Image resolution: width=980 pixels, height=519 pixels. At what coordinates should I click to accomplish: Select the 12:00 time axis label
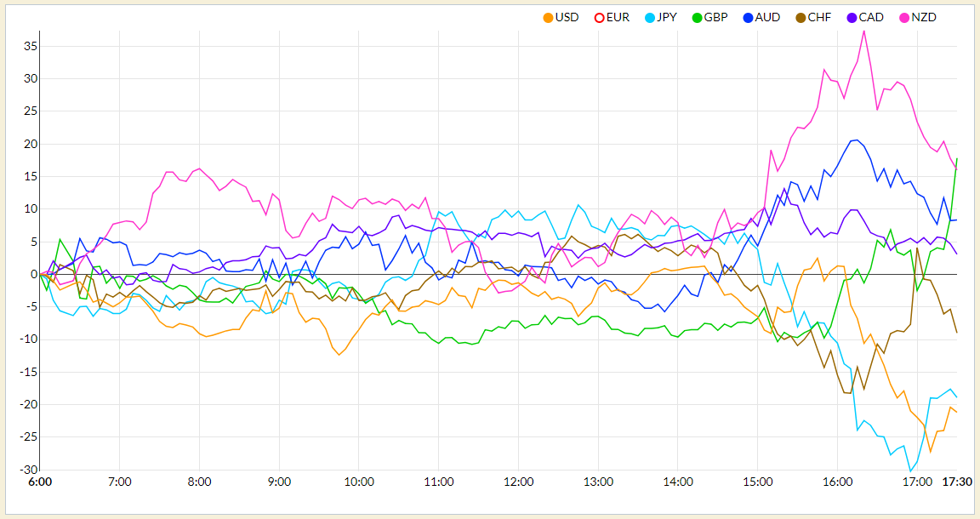tap(518, 482)
